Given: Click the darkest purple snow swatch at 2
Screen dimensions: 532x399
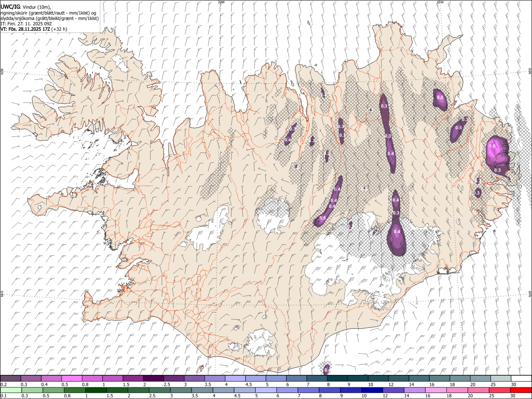Looking at the screenshot, I should point(153,378).
